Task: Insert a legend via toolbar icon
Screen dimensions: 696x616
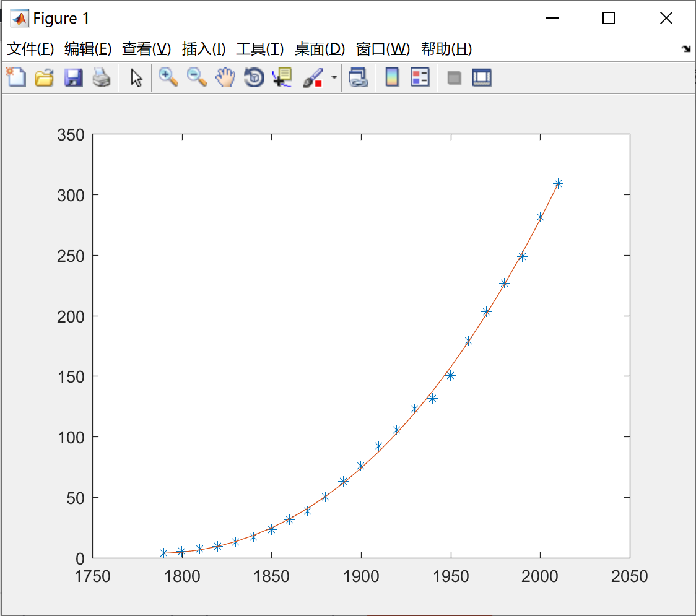Action: pos(420,77)
